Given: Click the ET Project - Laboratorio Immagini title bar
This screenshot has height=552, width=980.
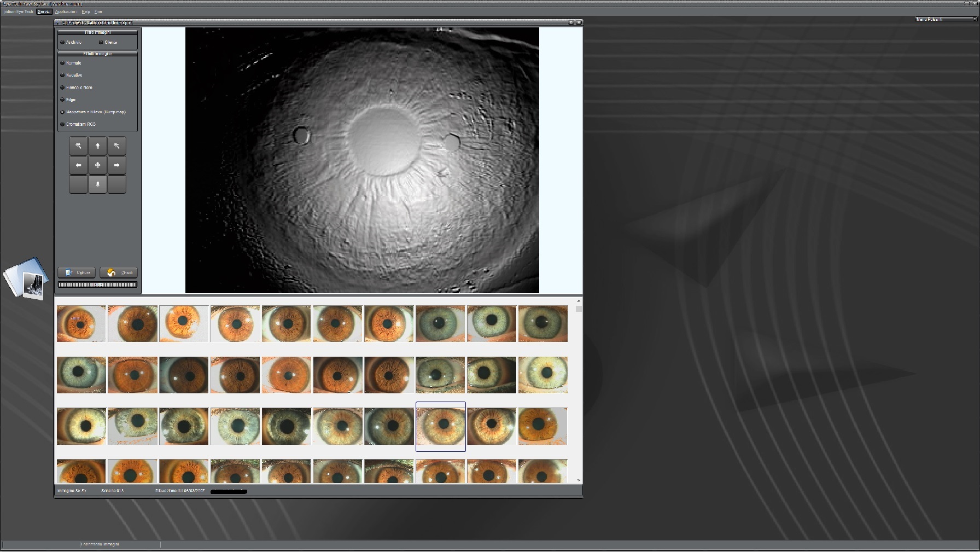Looking at the screenshot, I should (x=318, y=22).
